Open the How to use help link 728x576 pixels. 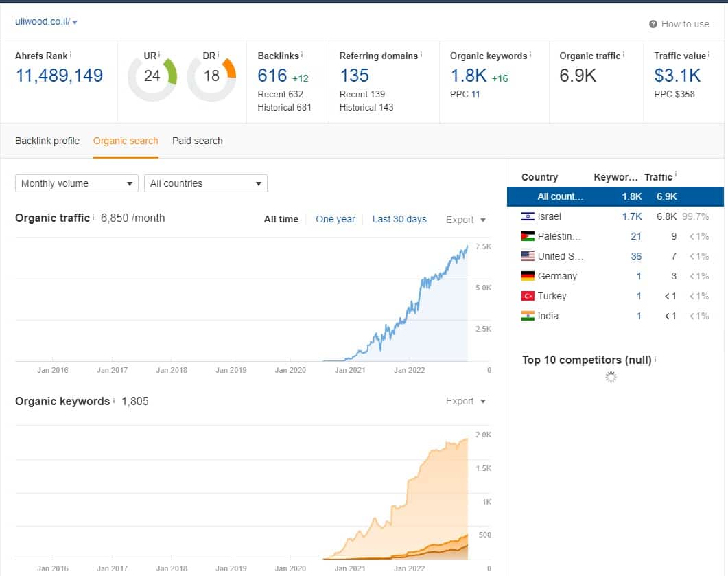pos(685,24)
